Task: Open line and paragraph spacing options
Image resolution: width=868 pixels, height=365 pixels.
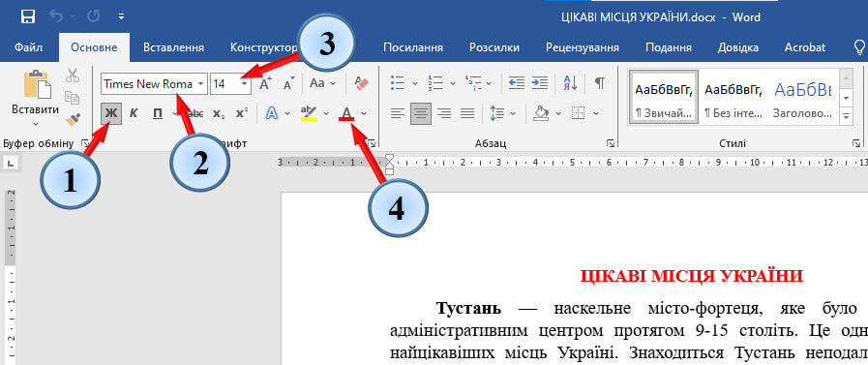Action: [x=497, y=113]
